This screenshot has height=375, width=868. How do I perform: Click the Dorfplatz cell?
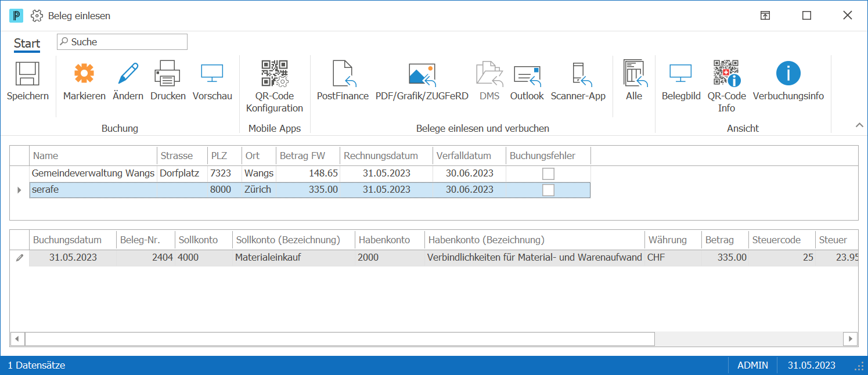coord(182,173)
